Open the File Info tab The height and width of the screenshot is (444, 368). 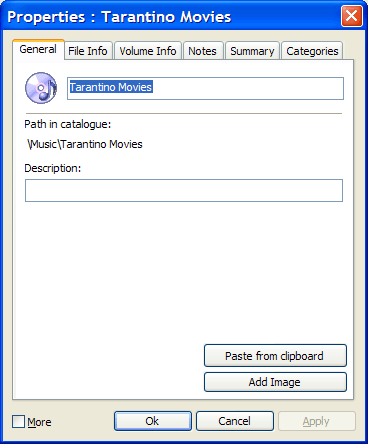pos(88,51)
